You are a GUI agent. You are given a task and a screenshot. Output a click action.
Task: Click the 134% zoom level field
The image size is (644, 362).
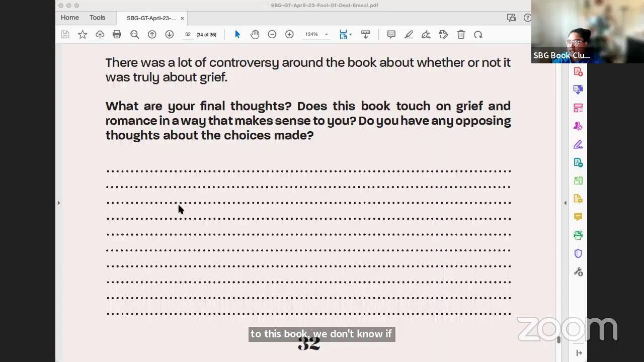pyautogui.click(x=311, y=34)
